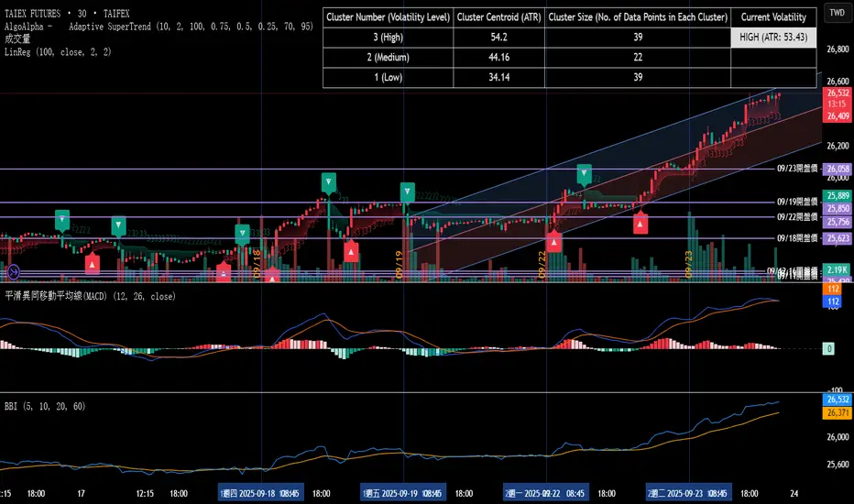854x504 pixels.
Task: Click the Cluster Number (Volatility Level) header
Action: pos(388,17)
